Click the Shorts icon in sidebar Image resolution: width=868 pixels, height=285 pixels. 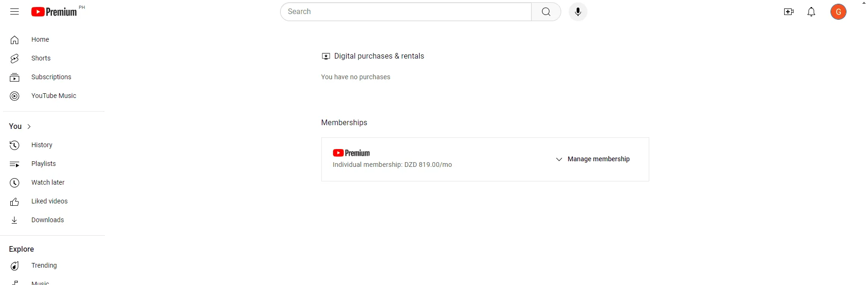pos(15,58)
